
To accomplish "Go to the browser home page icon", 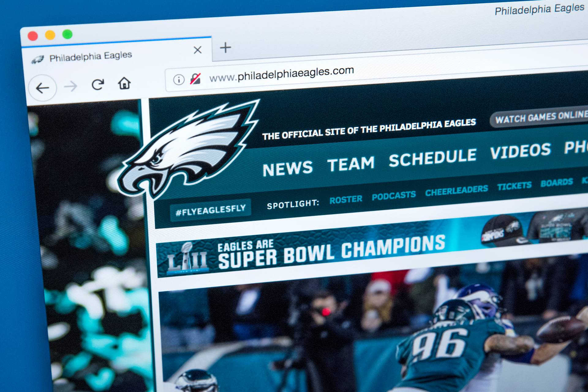I will tap(124, 83).
